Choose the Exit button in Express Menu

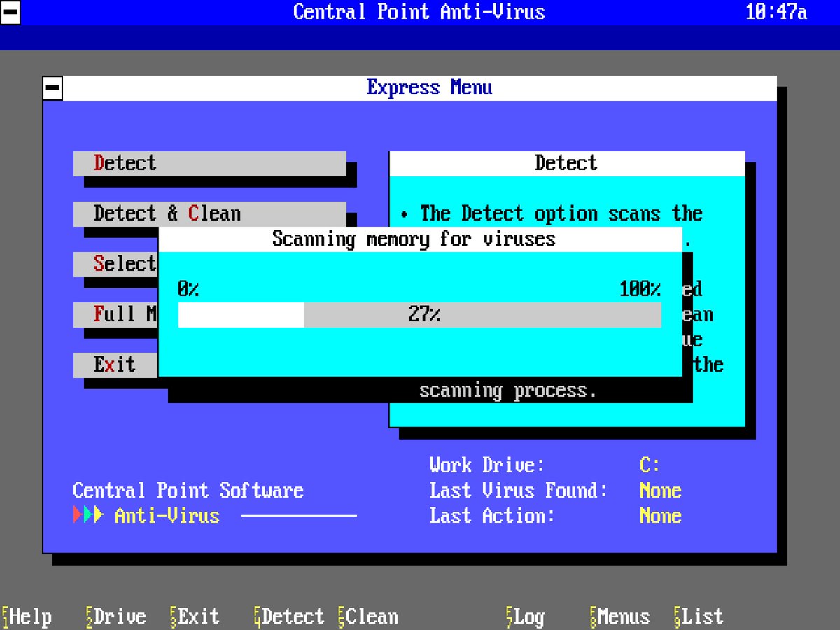(115, 365)
